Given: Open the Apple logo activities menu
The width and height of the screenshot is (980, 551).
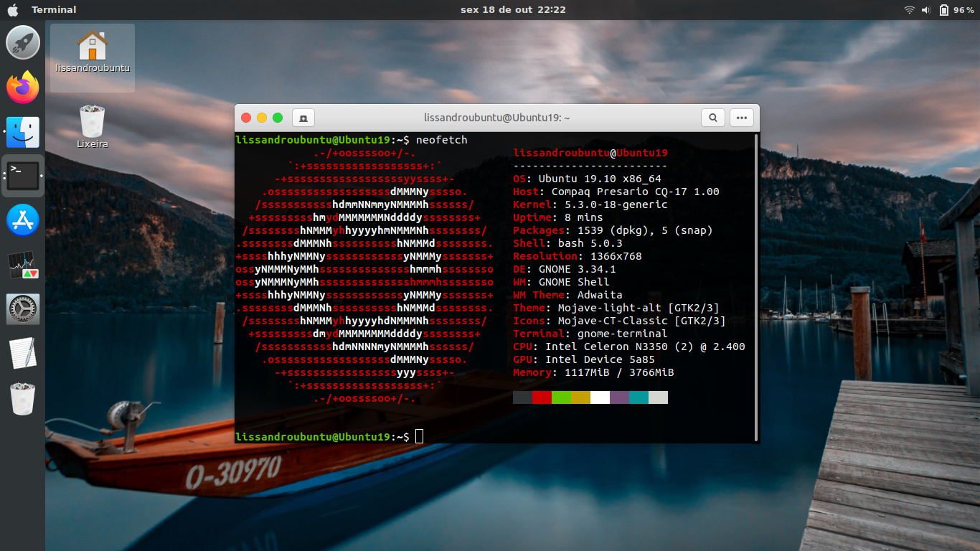Looking at the screenshot, I should 13,9.
